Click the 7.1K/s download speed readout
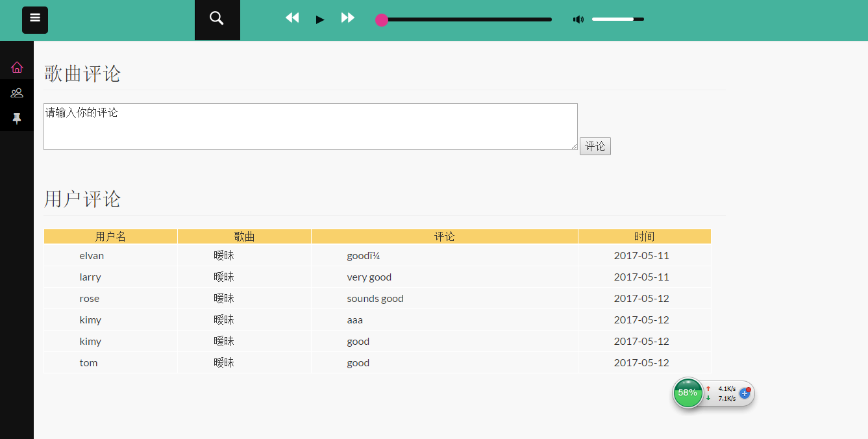 point(727,398)
